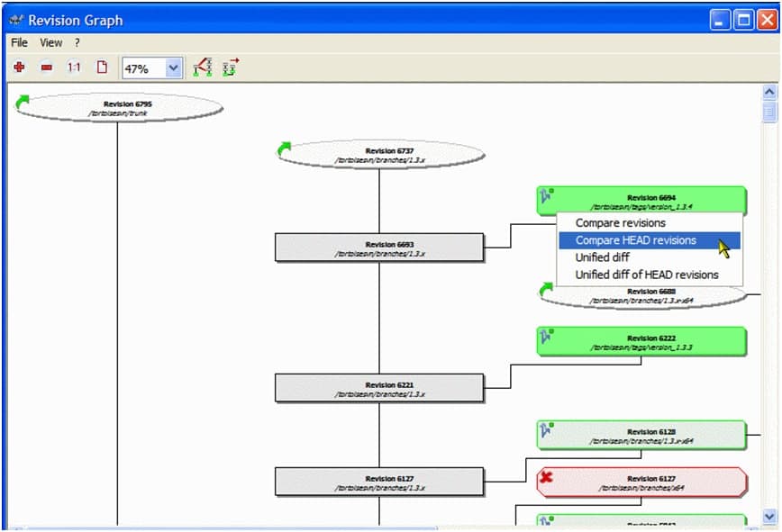
Task: Click the vertical scrollbar up arrow
Action: click(769, 92)
